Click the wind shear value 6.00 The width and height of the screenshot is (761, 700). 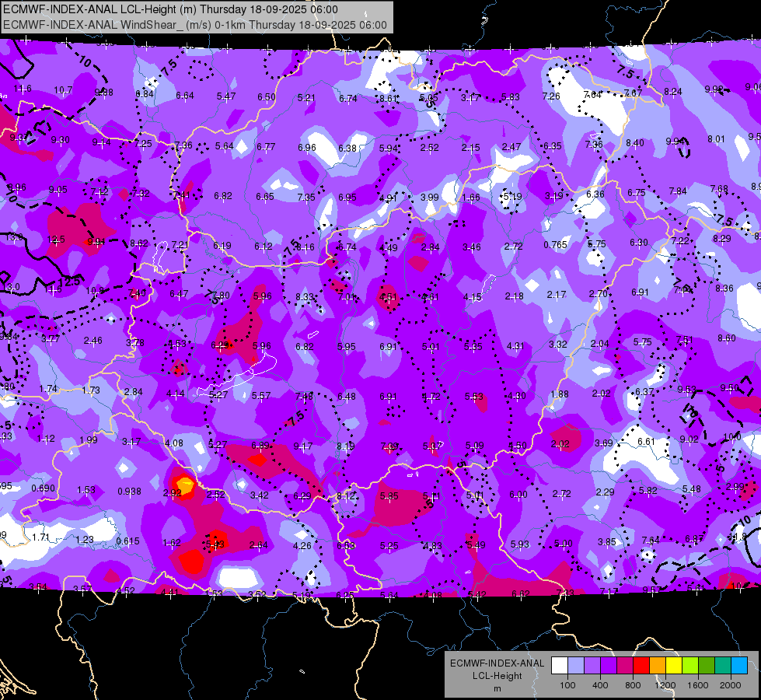point(518,494)
